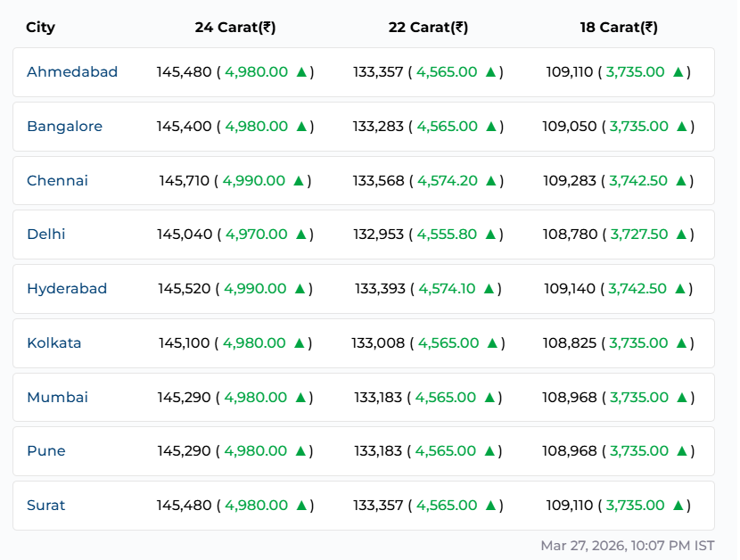Click the up arrow in Mumbai 18 Carat cell

tap(681, 398)
